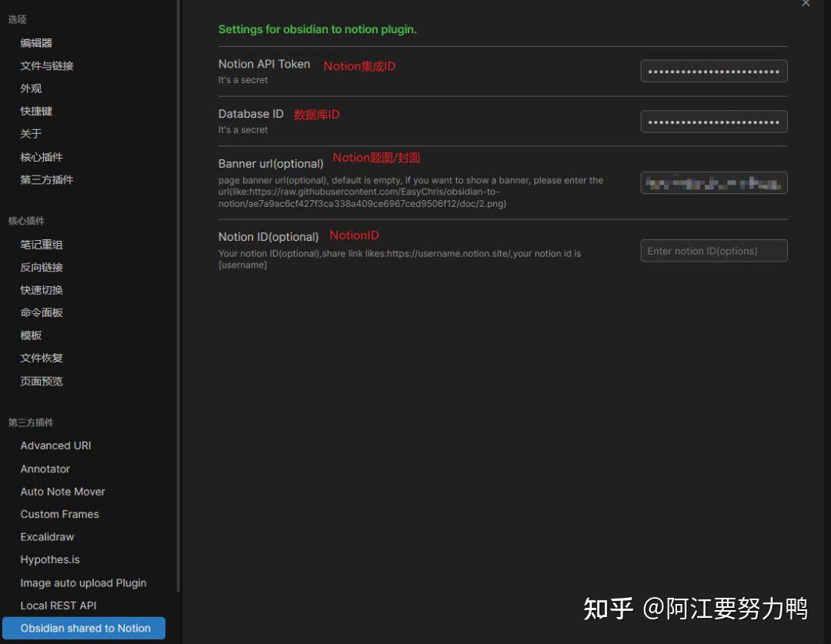This screenshot has width=831, height=644.
Task: Select 外观 in options list
Action: pos(31,88)
